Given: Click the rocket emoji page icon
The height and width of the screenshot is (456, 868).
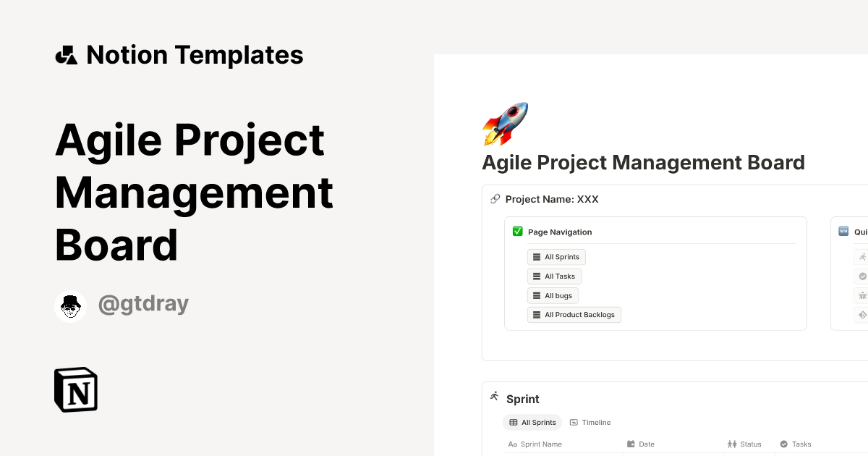Looking at the screenshot, I should (x=505, y=123).
